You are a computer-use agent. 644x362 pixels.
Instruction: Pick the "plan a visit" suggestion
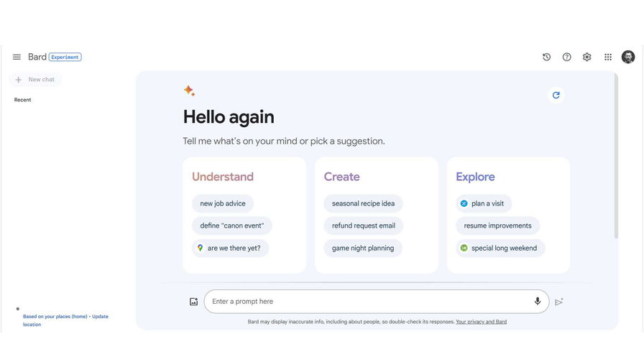[484, 204]
